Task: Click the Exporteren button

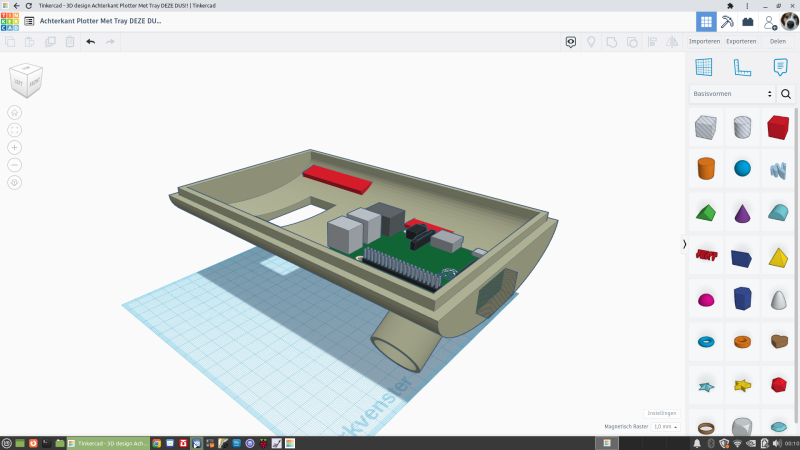Action: tap(741, 42)
